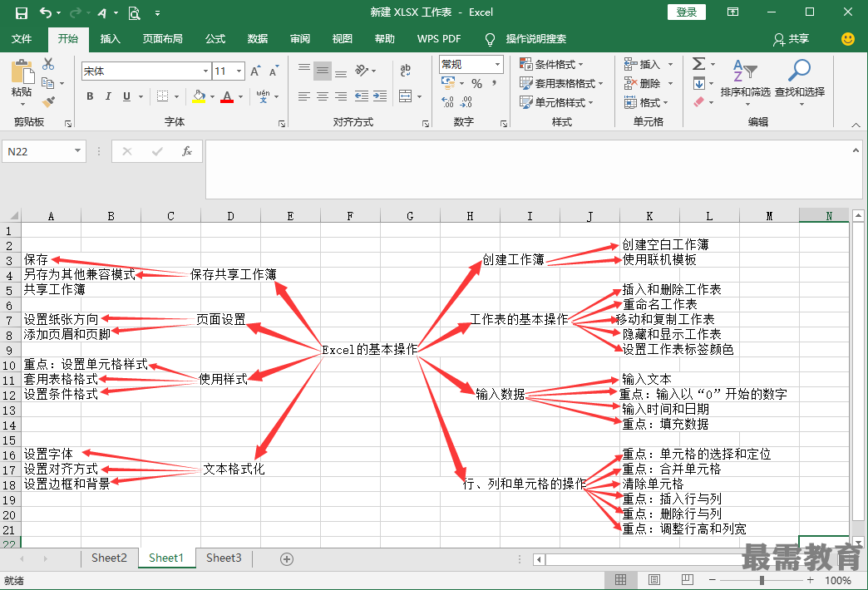Viewport: 868px width, 590px height.
Task: Click the Increase Decimal icon
Action: (448, 102)
